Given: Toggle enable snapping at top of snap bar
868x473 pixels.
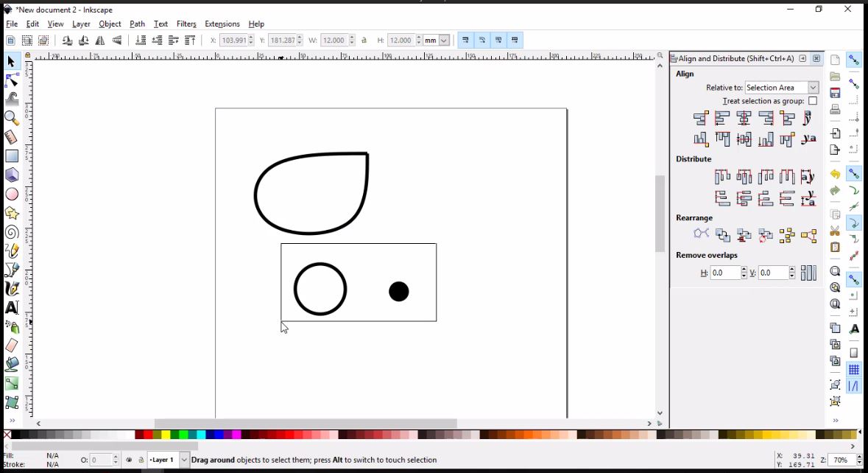Looking at the screenshot, I should 853,60.
